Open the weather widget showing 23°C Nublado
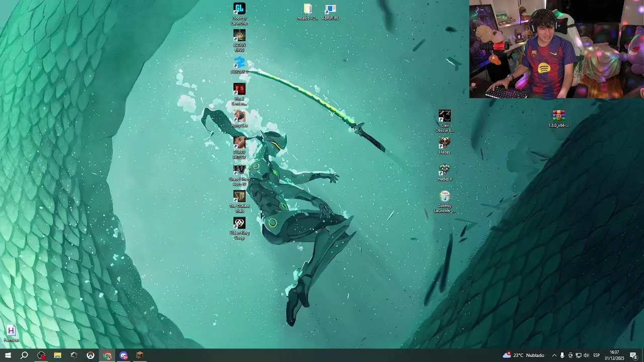This screenshot has height=362, width=644. [523, 355]
